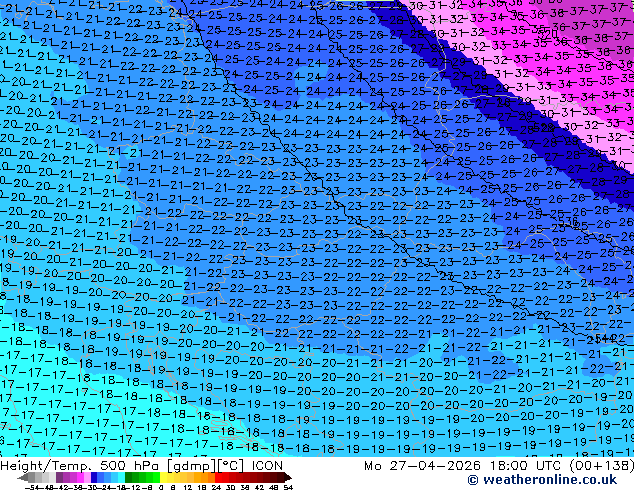The image size is (634, 490).
Task: Click the '[°C]' unit label
Action: 231,466
